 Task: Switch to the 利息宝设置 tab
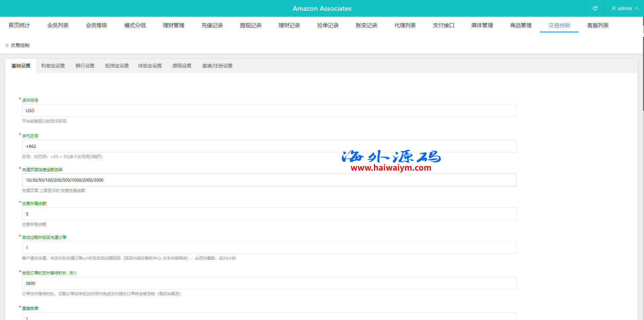coord(53,66)
